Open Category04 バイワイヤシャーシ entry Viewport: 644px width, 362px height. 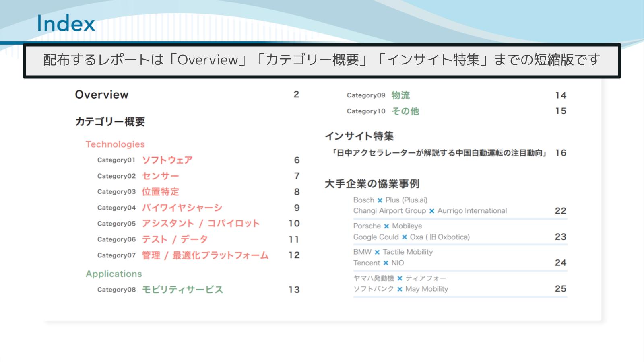198,208
